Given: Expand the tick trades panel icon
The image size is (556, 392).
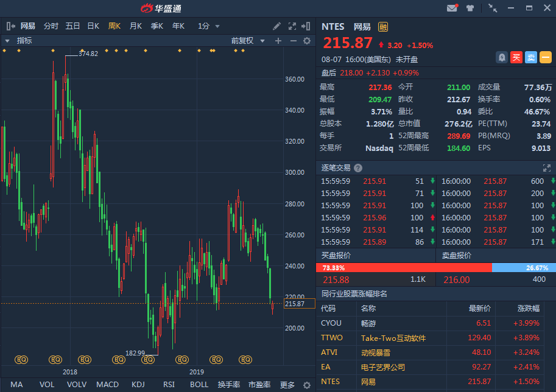Looking at the screenshot, I should coord(547,167).
